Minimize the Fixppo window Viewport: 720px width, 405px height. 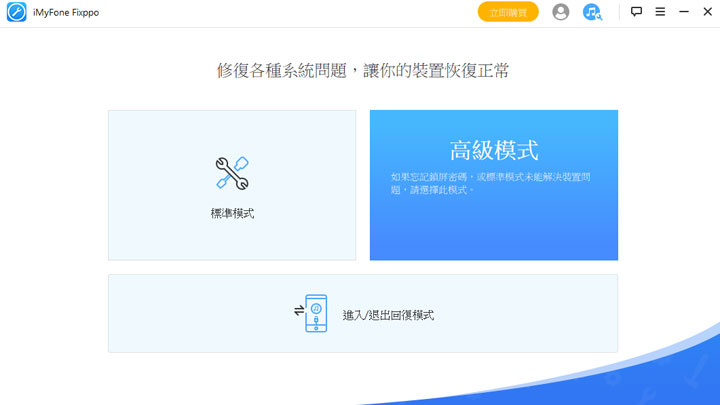click(684, 12)
